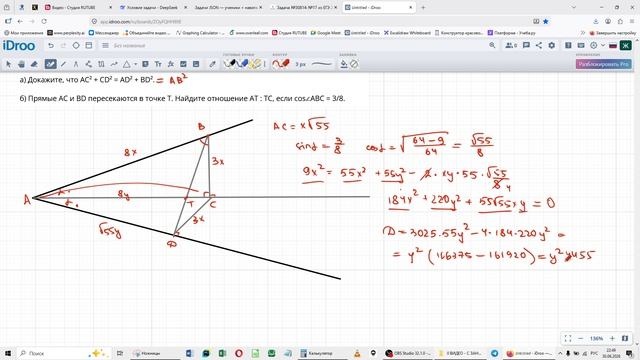Image resolution: width=640 pixels, height=360 pixels.
Task: Open board settings gear
Action: coord(551,45)
